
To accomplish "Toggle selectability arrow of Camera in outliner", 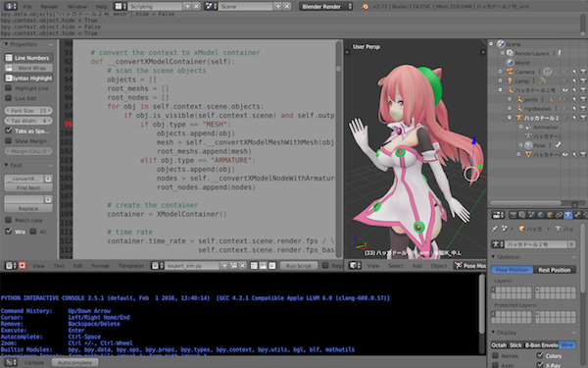I will pos(574,72).
